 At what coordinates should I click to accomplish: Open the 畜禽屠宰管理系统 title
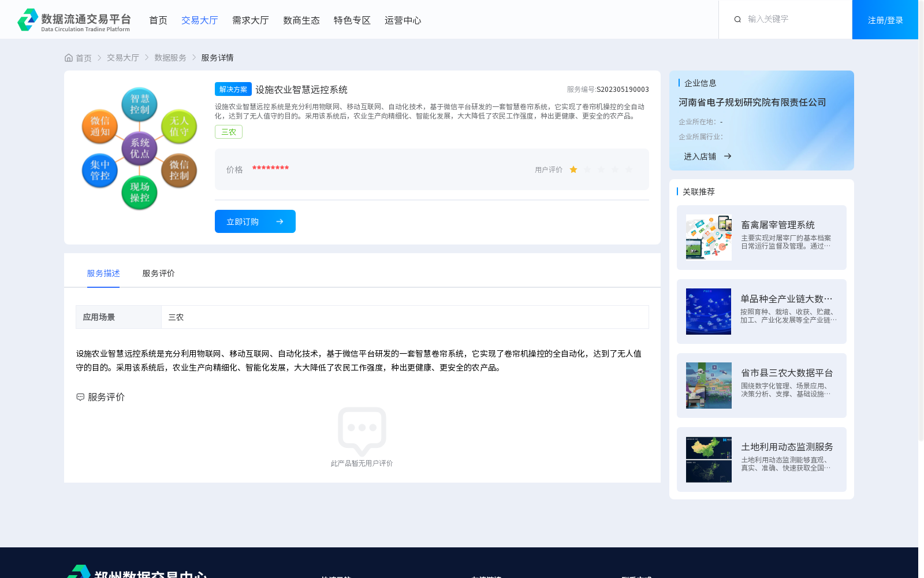click(778, 225)
